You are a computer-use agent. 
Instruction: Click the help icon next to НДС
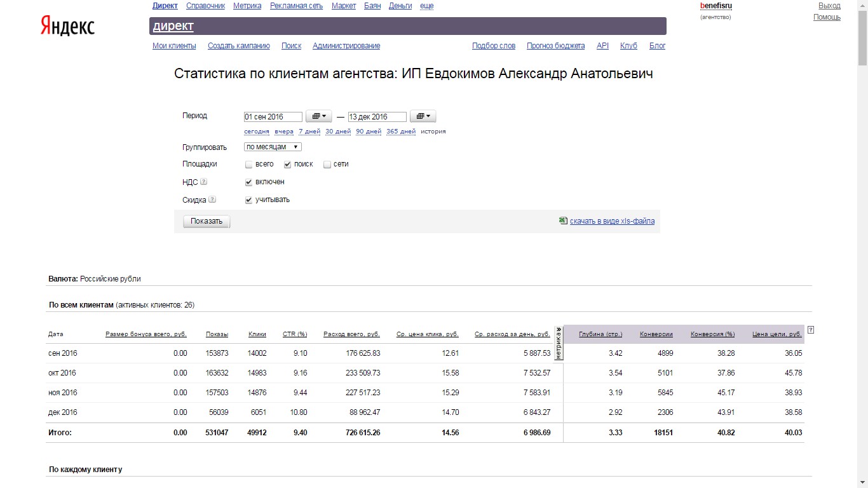[203, 182]
